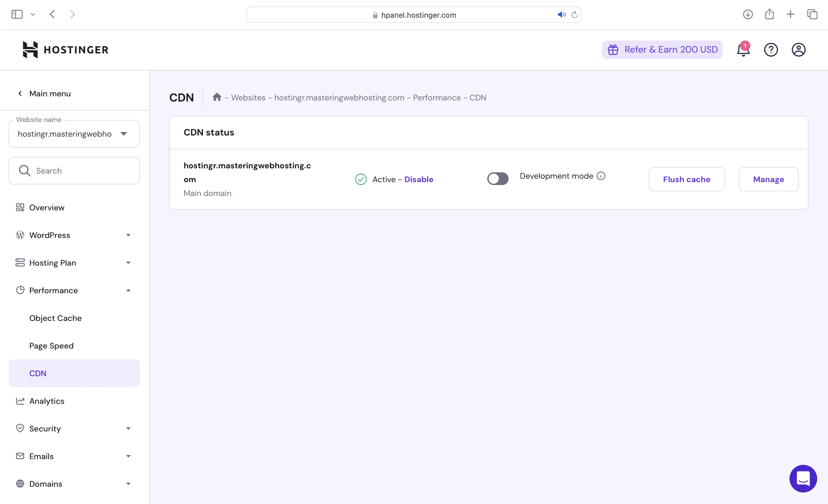
Task: Select Page Speed menu item
Action: point(51,345)
